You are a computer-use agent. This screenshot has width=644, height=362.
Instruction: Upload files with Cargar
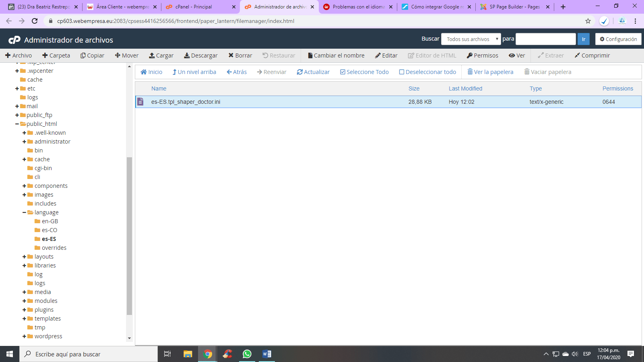click(x=161, y=56)
